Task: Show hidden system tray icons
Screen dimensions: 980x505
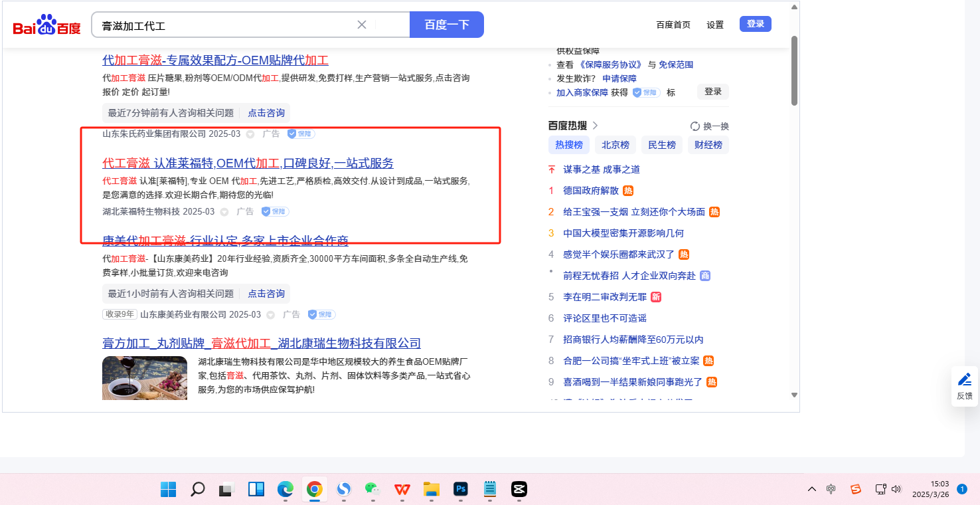Action: pos(811,490)
